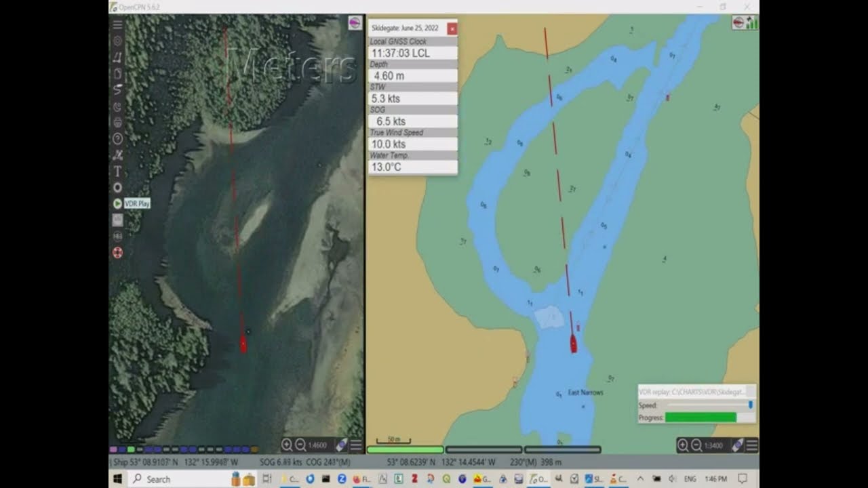Zoom in on the right vector chart
This screenshot has height=488, width=868.
click(x=683, y=445)
